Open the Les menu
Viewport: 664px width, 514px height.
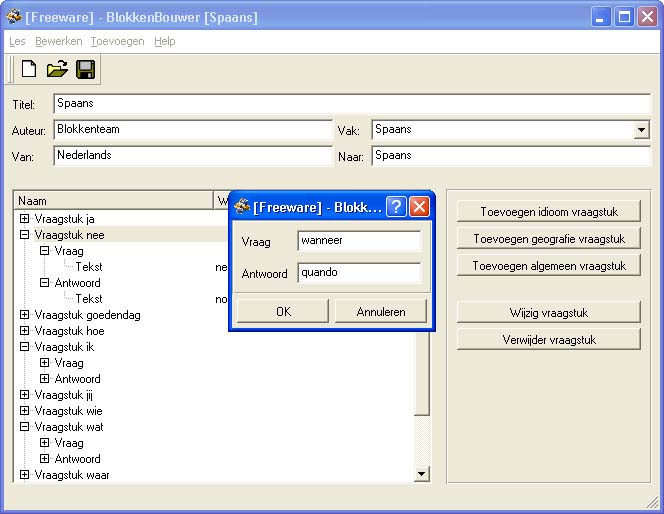point(17,41)
